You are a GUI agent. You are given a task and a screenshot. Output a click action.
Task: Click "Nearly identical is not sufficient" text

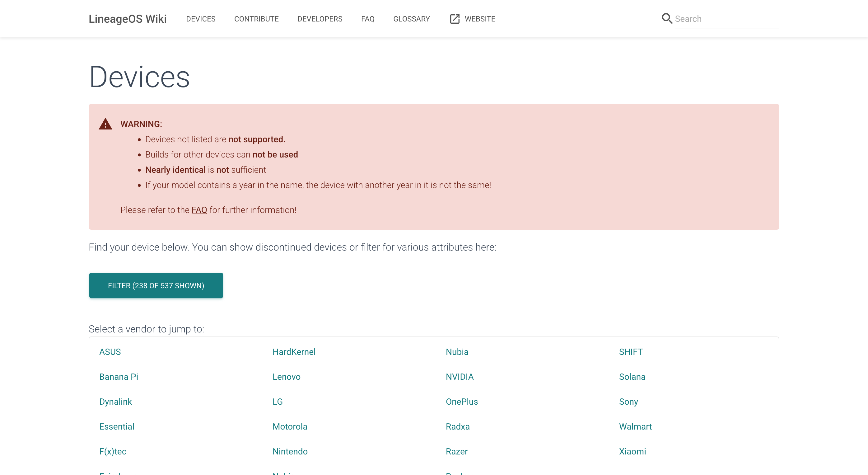206,170
